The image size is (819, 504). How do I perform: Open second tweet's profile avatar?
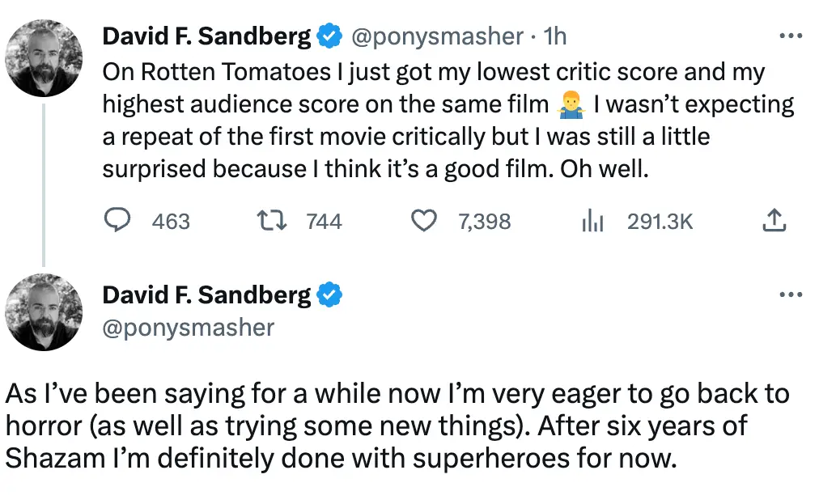(x=44, y=312)
